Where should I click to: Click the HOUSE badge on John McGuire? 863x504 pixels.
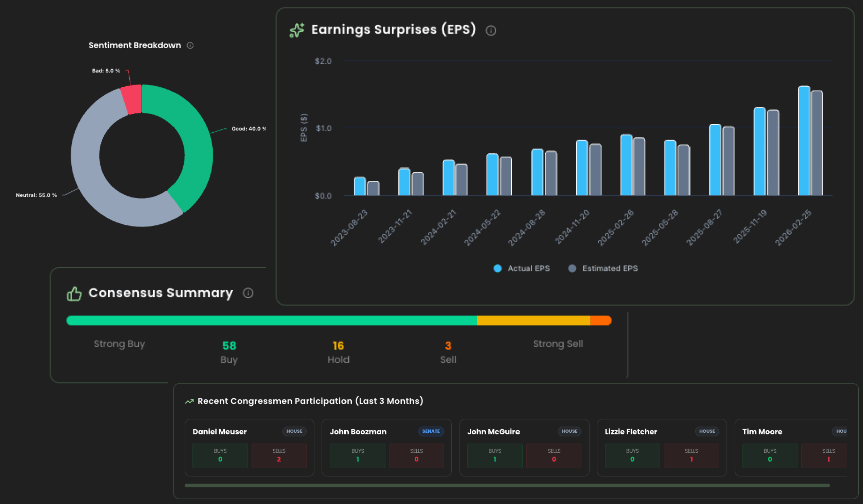click(569, 431)
